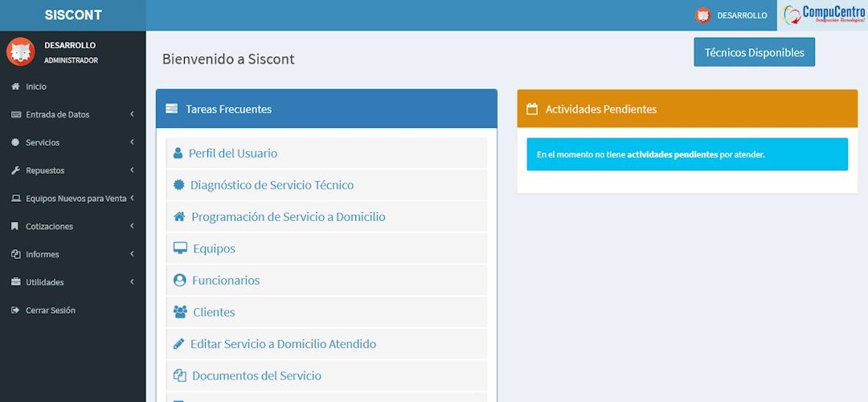Expand the Utilidades submenu chevron
The width and height of the screenshot is (868, 402).
pyautogui.click(x=133, y=282)
